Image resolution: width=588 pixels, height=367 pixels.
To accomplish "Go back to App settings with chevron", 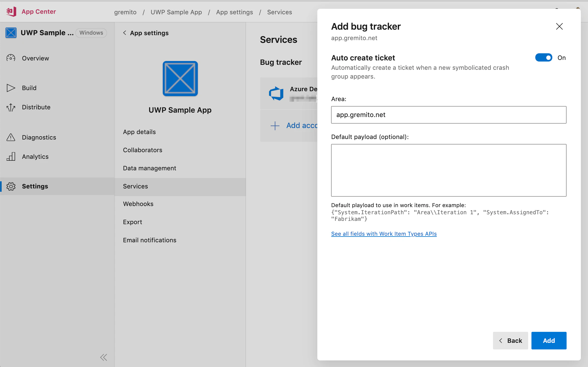I will 125,33.
